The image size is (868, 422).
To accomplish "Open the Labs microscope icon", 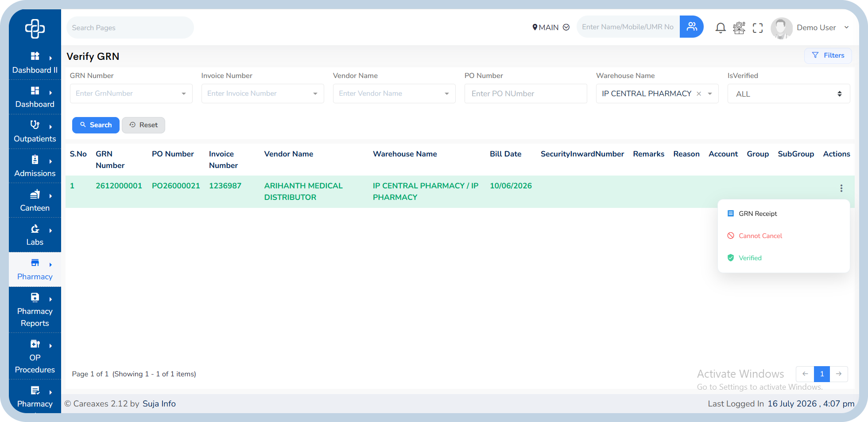I will coord(35,228).
